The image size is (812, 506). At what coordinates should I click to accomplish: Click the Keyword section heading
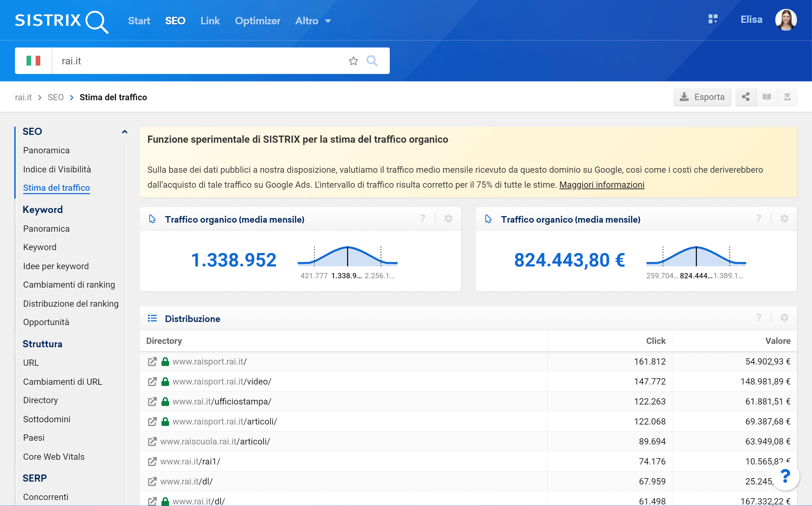pos(42,210)
